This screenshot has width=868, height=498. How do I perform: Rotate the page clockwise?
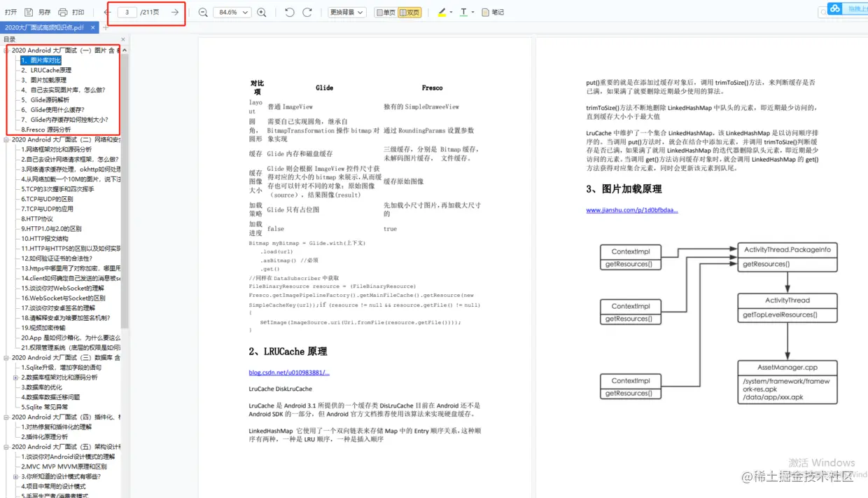pos(307,12)
